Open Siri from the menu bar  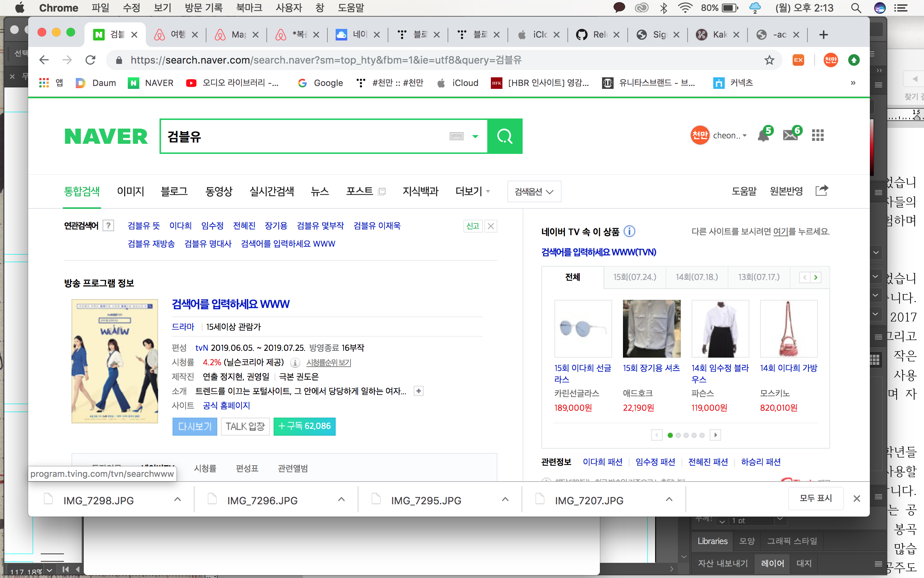pyautogui.click(x=880, y=8)
